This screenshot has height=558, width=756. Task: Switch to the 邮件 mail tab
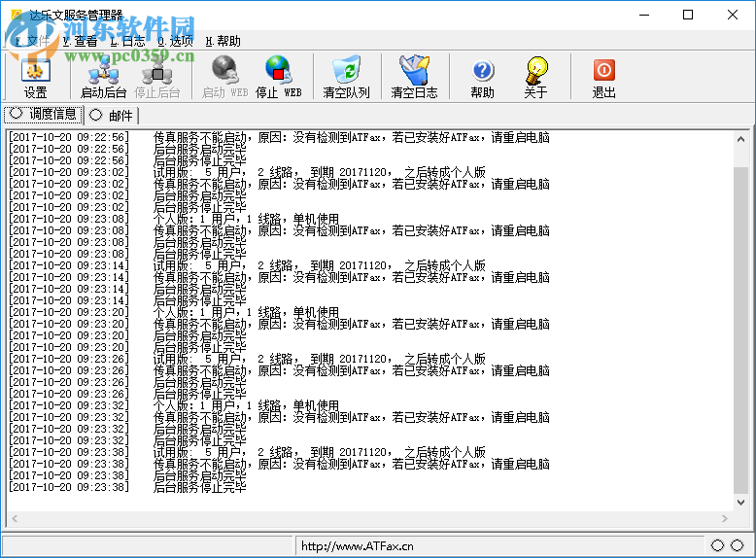[x=112, y=116]
